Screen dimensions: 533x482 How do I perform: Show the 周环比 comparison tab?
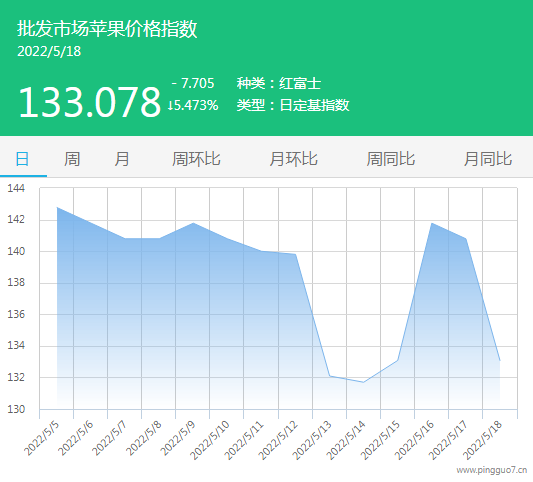click(x=196, y=159)
